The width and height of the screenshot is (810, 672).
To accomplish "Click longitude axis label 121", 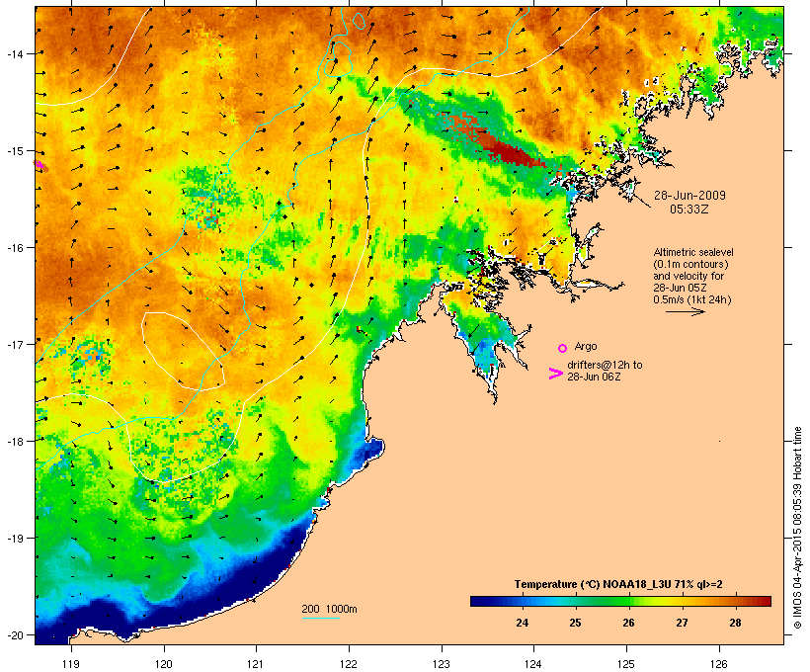I will [256, 664].
